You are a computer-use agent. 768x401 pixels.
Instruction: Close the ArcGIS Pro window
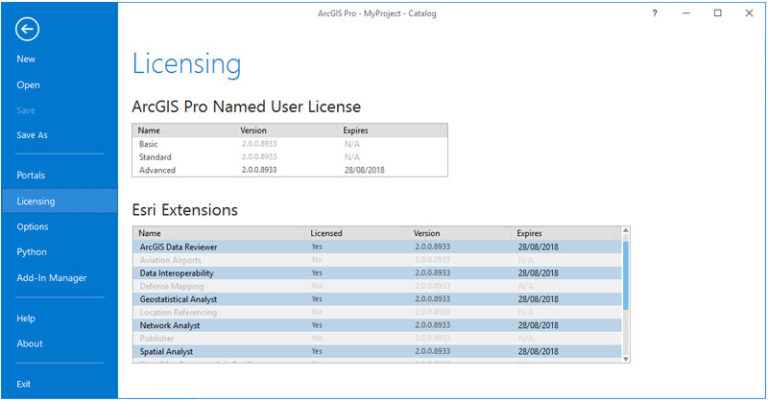coord(749,13)
